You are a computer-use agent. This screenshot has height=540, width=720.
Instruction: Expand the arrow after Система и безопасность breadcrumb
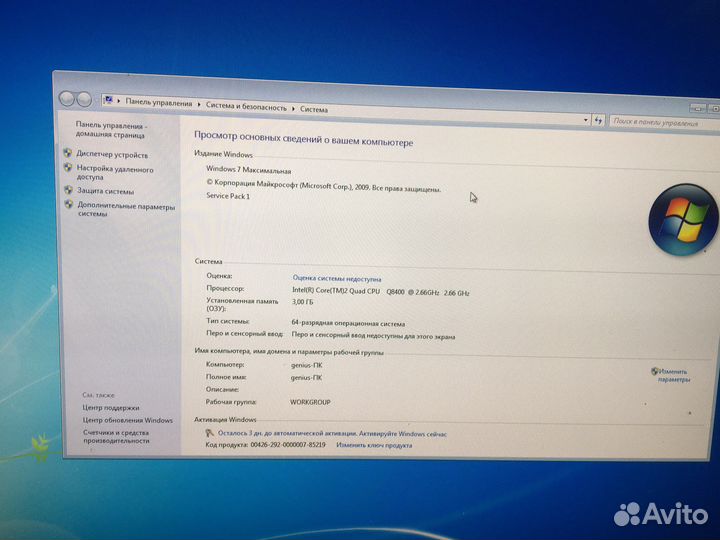pos(293,108)
